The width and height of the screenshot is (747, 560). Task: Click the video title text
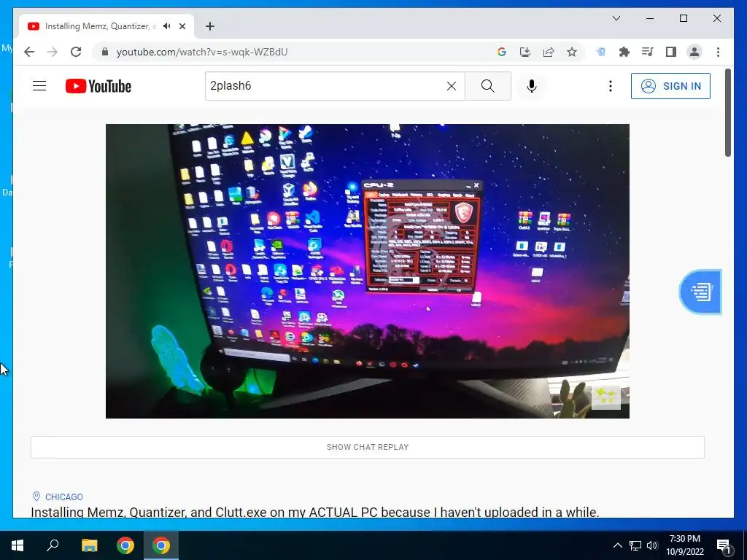point(315,512)
